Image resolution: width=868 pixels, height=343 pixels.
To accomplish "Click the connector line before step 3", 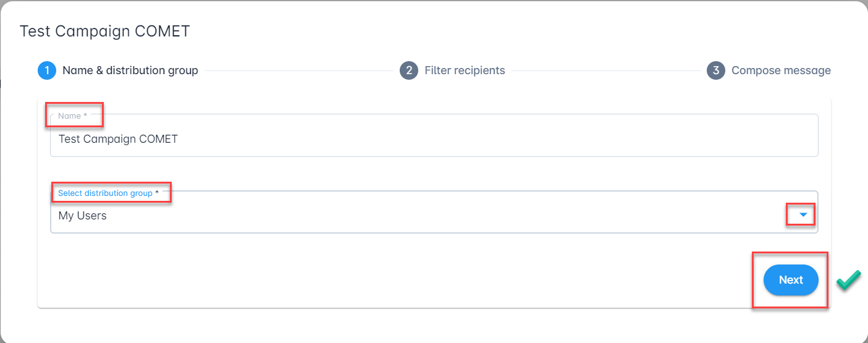I will [x=609, y=70].
